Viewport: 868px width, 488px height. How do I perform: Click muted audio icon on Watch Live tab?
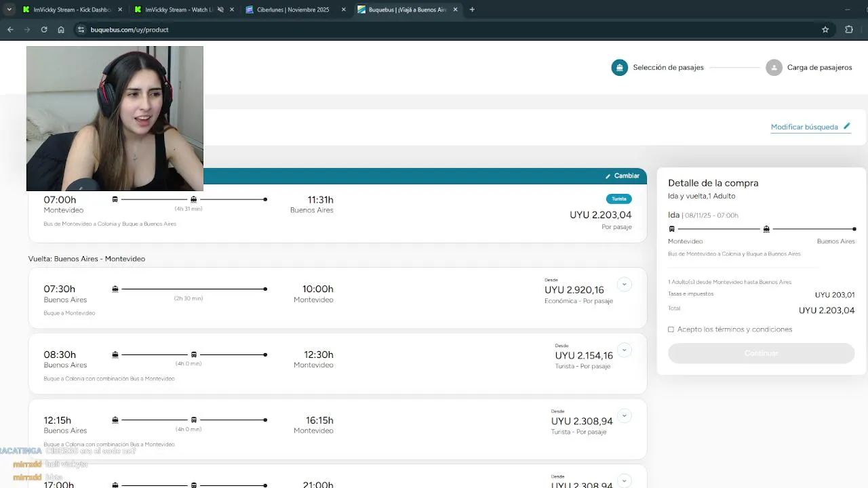tap(220, 9)
